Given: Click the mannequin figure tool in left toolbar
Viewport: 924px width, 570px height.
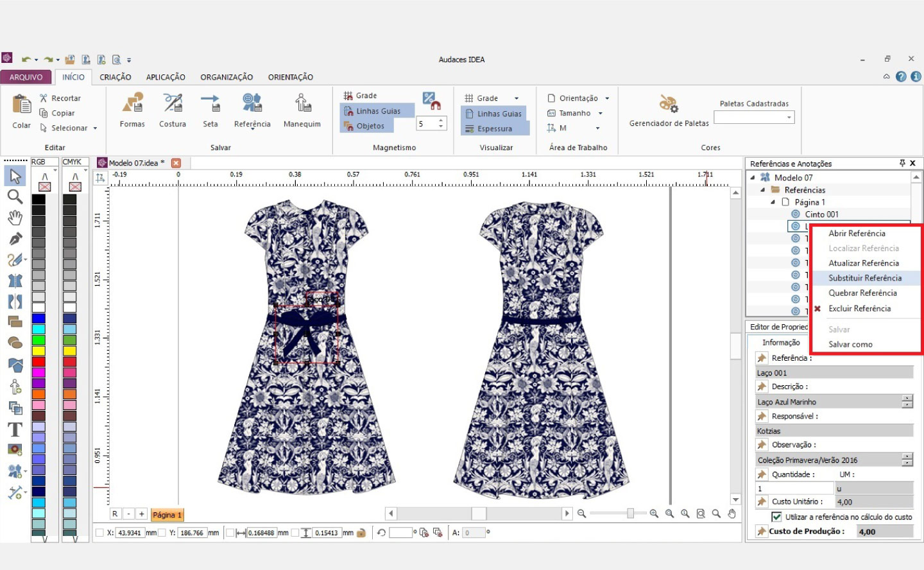Looking at the screenshot, I should (15, 386).
